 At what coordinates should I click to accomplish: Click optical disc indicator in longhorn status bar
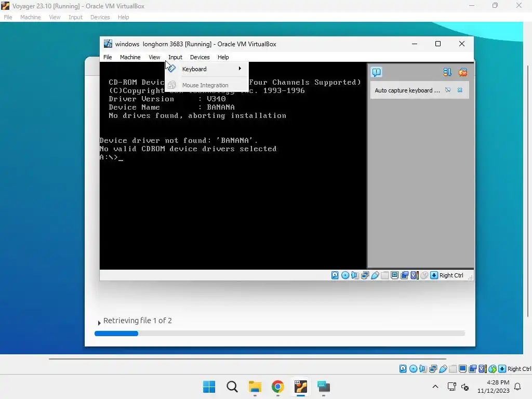click(x=345, y=275)
